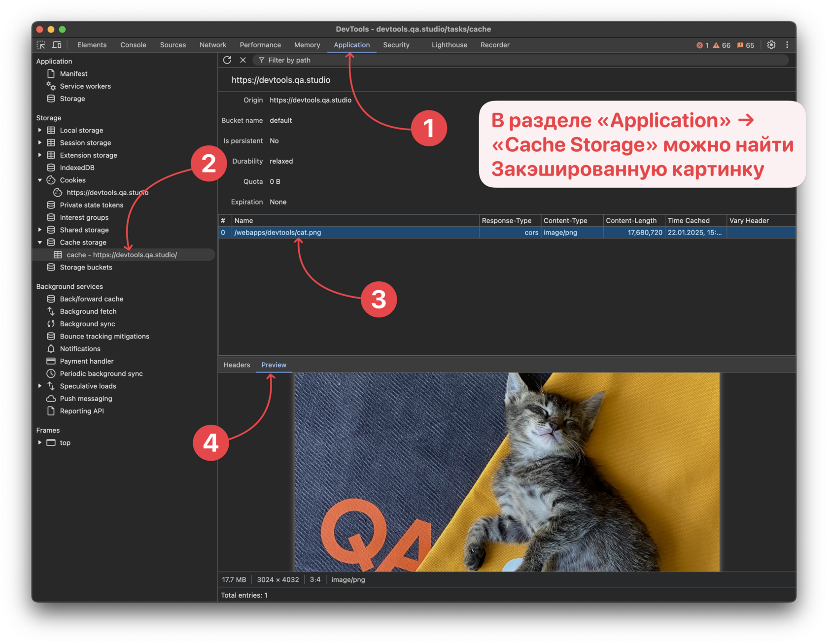
Task: Open the three-dot customize menu
Action: tap(787, 45)
